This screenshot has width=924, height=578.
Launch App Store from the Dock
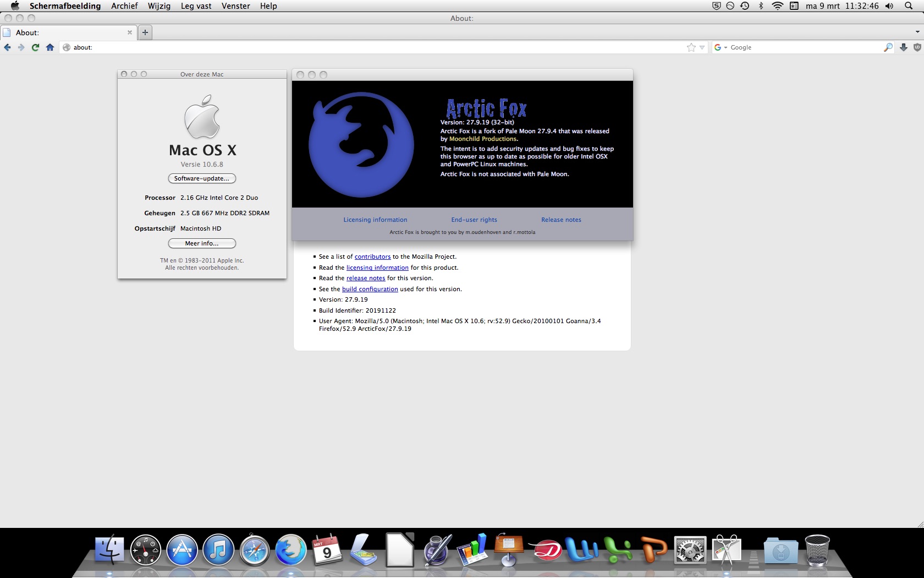click(x=182, y=550)
